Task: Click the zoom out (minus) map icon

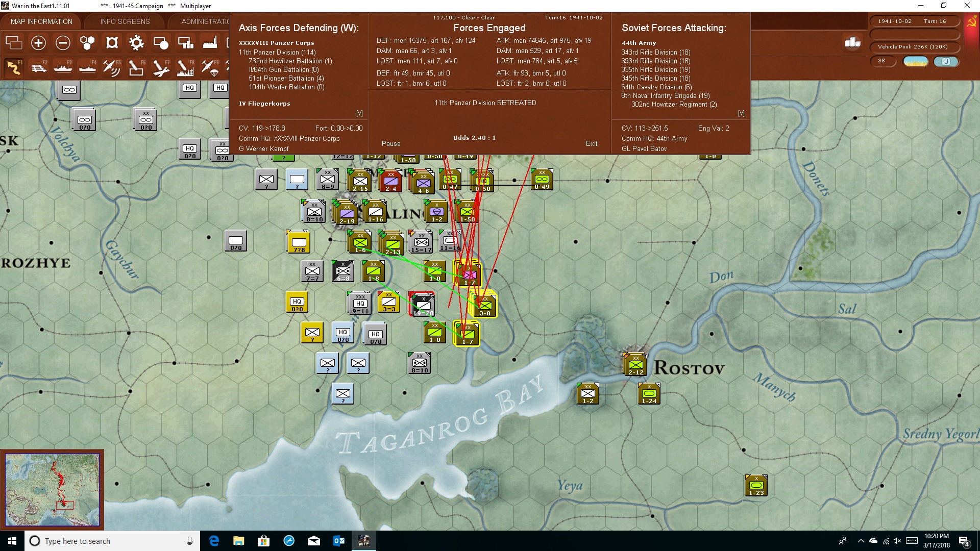Action: pyautogui.click(x=63, y=43)
